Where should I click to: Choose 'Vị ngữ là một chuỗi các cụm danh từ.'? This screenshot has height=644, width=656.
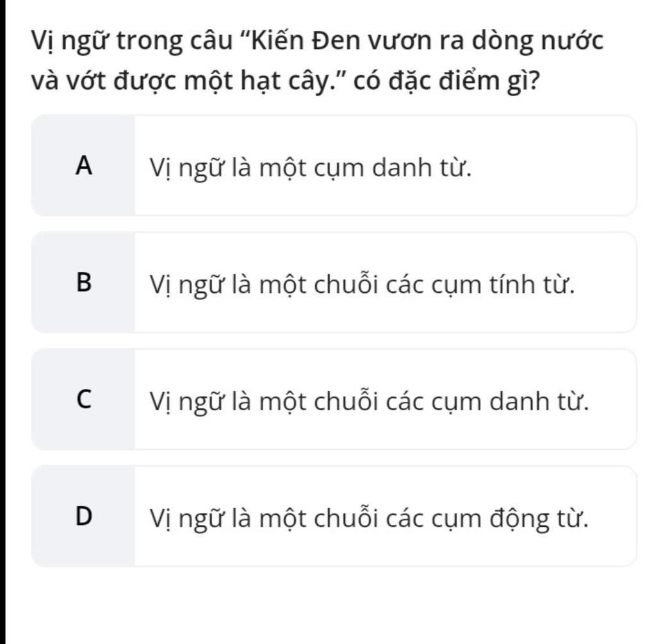[x=370, y=402]
